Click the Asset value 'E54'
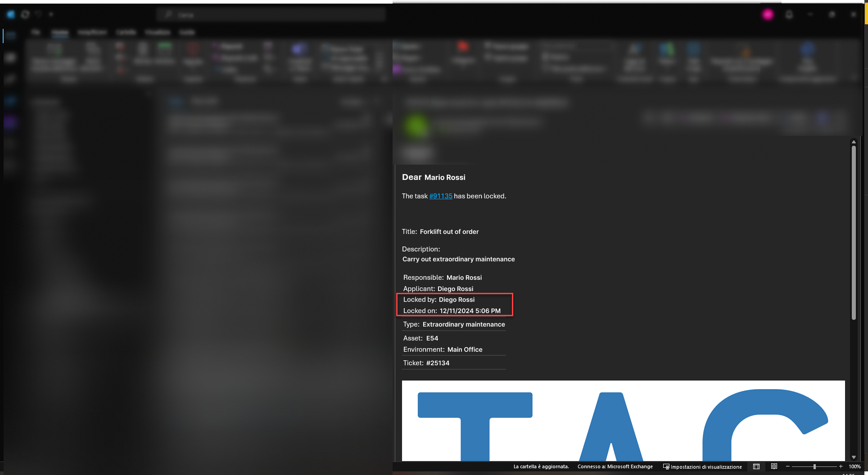The width and height of the screenshot is (868, 475). pyautogui.click(x=432, y=338)
